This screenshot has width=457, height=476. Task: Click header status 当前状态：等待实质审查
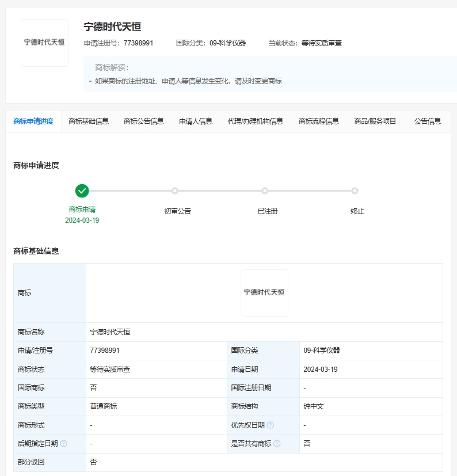point(305,43)
